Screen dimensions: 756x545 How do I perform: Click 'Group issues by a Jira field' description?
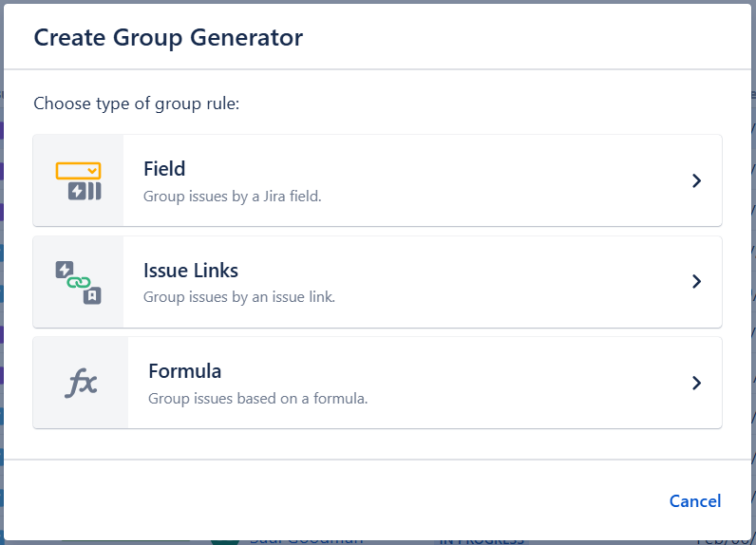tap(233, 197)
